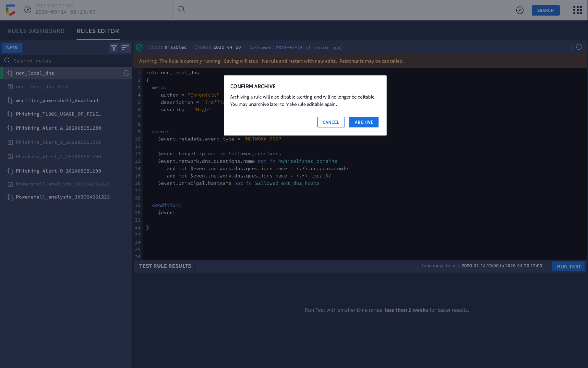This screenshot has height=368, width=588.
Task: Click the NEW button to create rule
Action: [x=12, y=47]
